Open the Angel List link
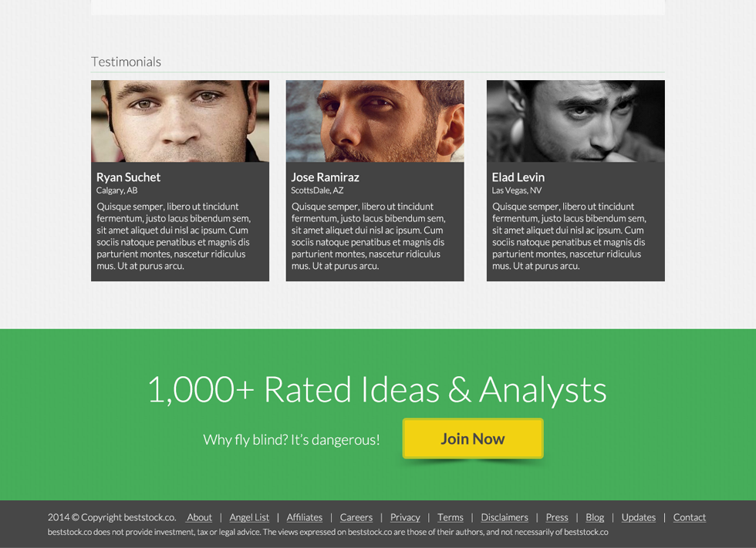Viewport: 756px width, 548px height. coord(249,517)
